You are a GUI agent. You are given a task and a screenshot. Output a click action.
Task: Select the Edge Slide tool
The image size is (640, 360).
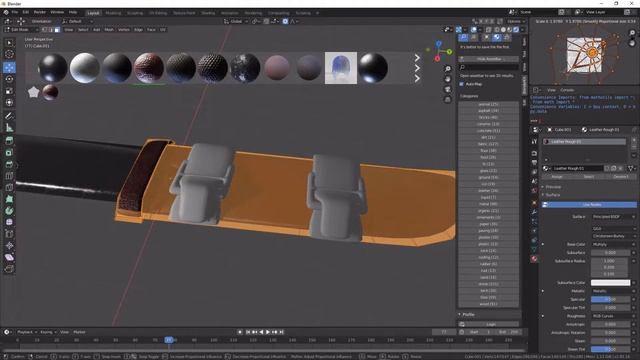(x=9, y=234)
